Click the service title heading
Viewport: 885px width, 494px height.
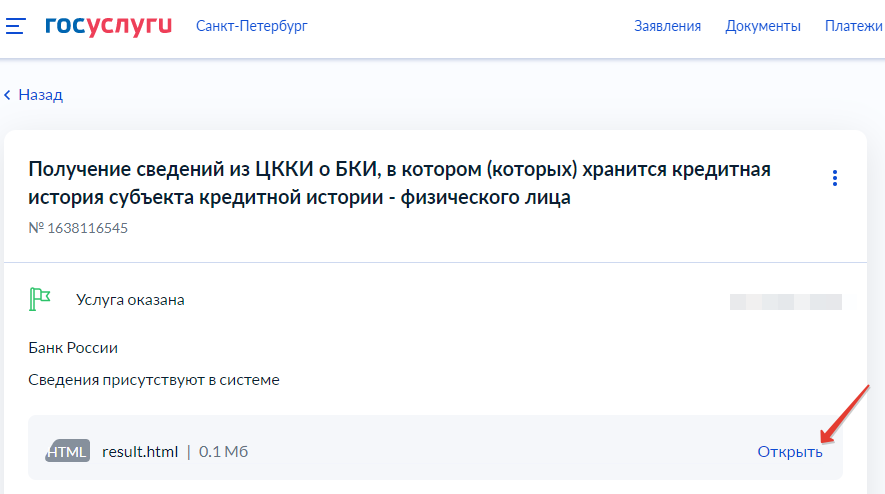point(400,183)
